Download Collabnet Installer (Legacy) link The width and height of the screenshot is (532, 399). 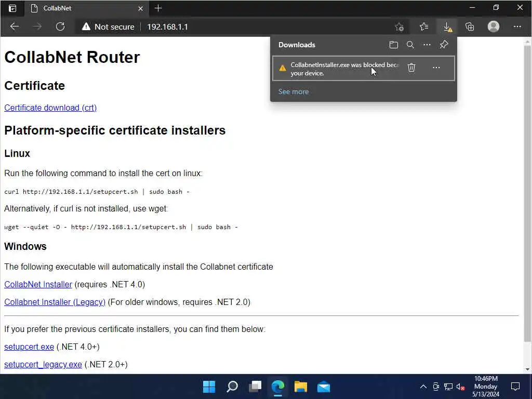pos(55,302)
